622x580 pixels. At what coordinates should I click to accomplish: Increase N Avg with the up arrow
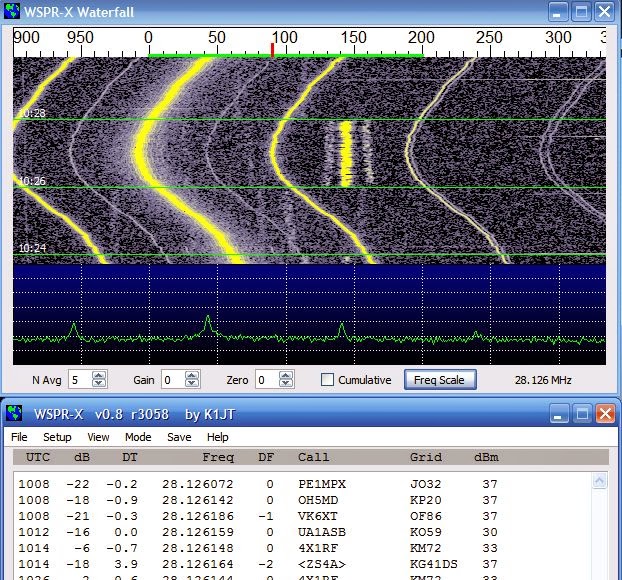pos(99,375)
